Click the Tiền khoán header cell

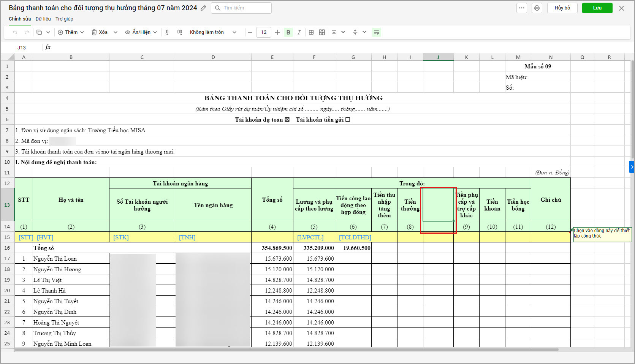tap(492, 205)
